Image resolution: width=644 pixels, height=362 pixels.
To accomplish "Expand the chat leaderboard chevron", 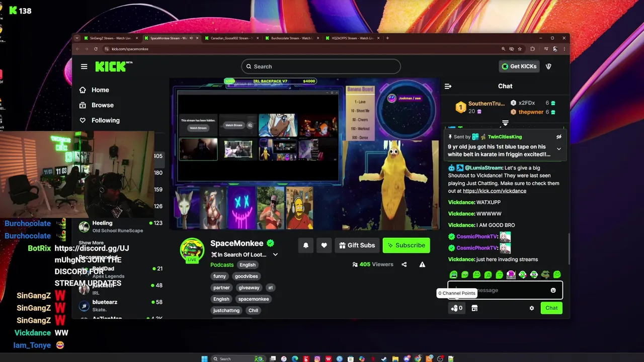I will [x=505, y=123].
